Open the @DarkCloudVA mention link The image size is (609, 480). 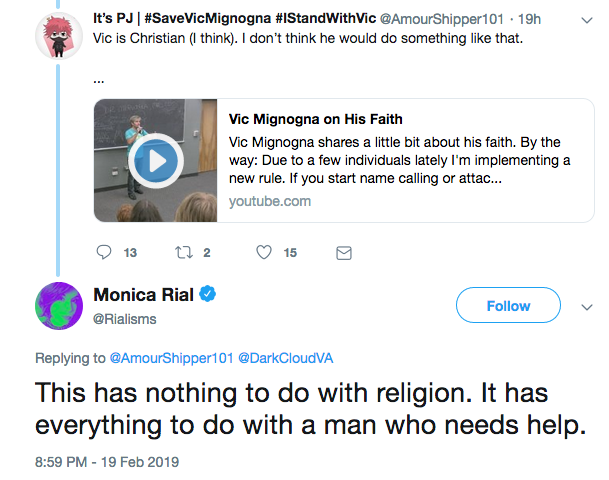coord(285,358)
